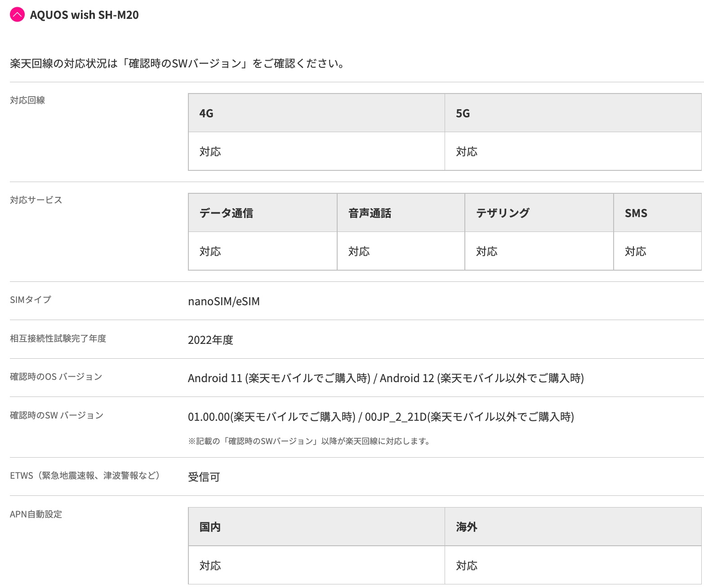This screenshot has width=704, height=588.
Task: Click the ETWS row label
Action: pyautogui.click(x=85, y=475)
